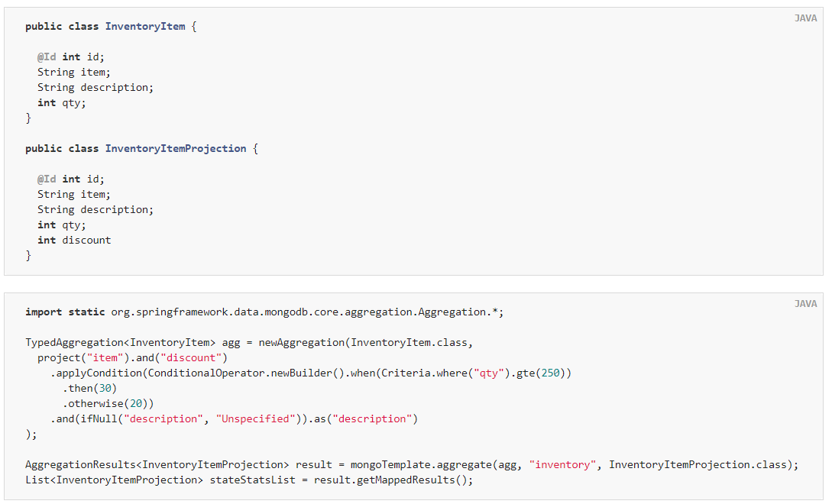Click the .otherwise(20) line
832x504 pixels.
point(108,404)
